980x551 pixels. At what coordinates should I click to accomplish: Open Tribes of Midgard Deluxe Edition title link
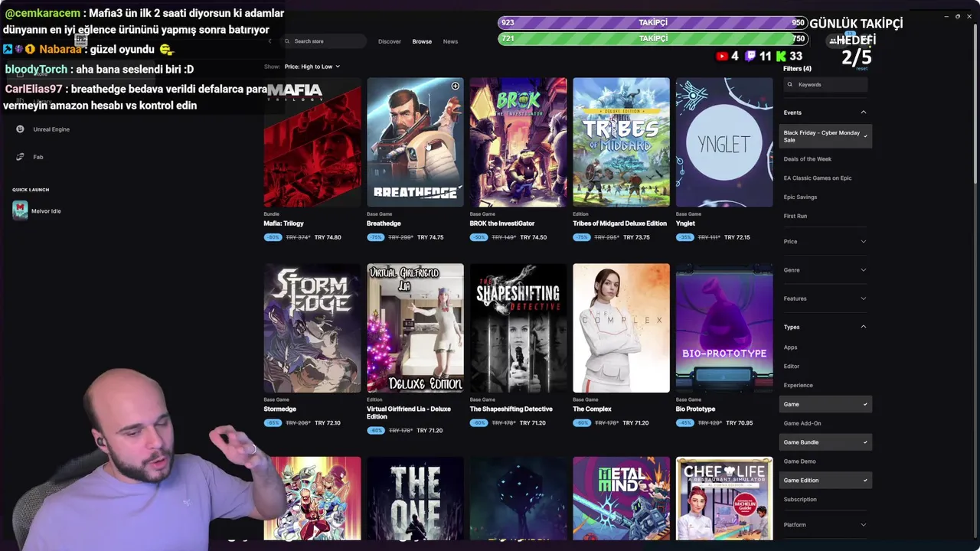(x=619, y=223)
